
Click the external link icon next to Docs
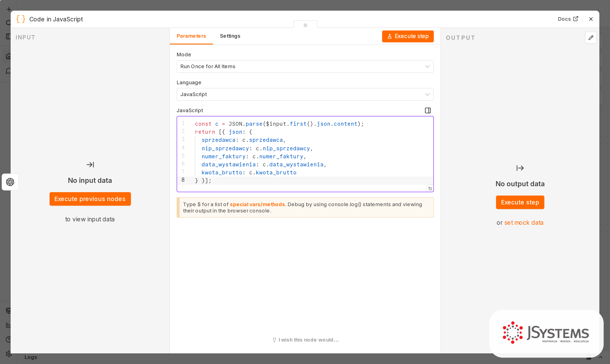(576, 19)
